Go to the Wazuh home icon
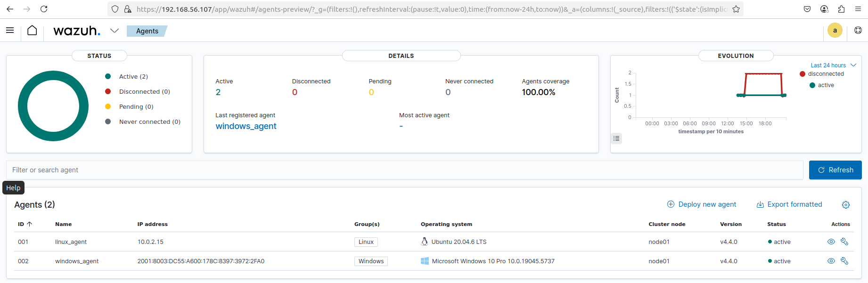The width and height of the screenshot is (868, 283). [x=32, y=31]
